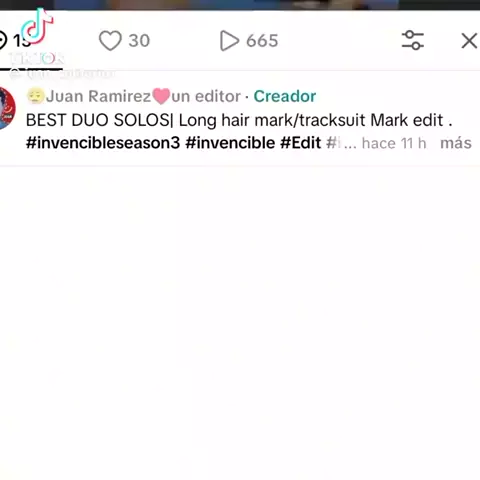Tap the video preview strip at top
The height and width of the screenshot is (480, 480).
pos(240,5)
